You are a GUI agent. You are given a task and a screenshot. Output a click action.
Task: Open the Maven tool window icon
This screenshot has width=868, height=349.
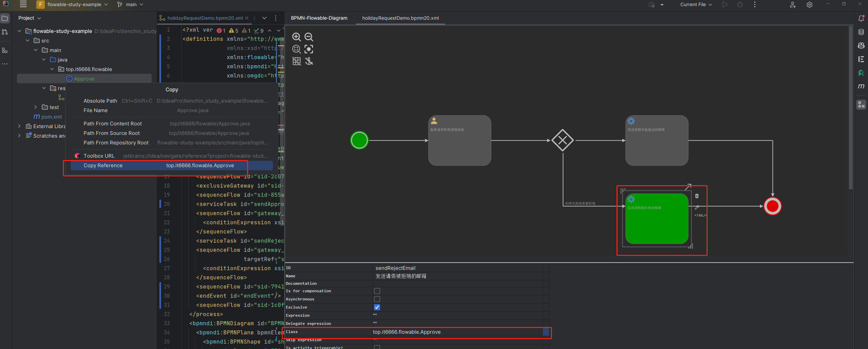(x=861, y=86)
